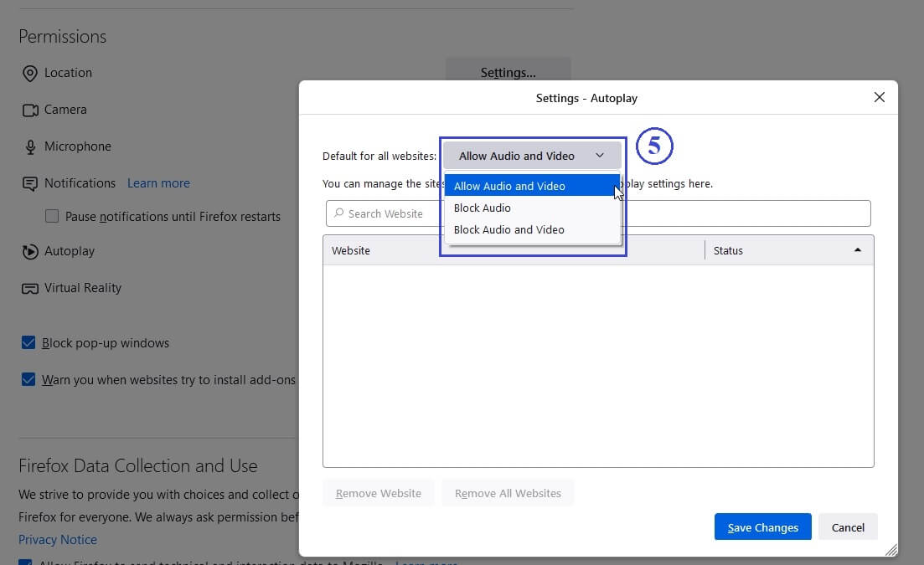Click the Camera label
Image resolution: width=924 pixels, height=565 pixels.
pyautogui.click(x=65, y=110)
